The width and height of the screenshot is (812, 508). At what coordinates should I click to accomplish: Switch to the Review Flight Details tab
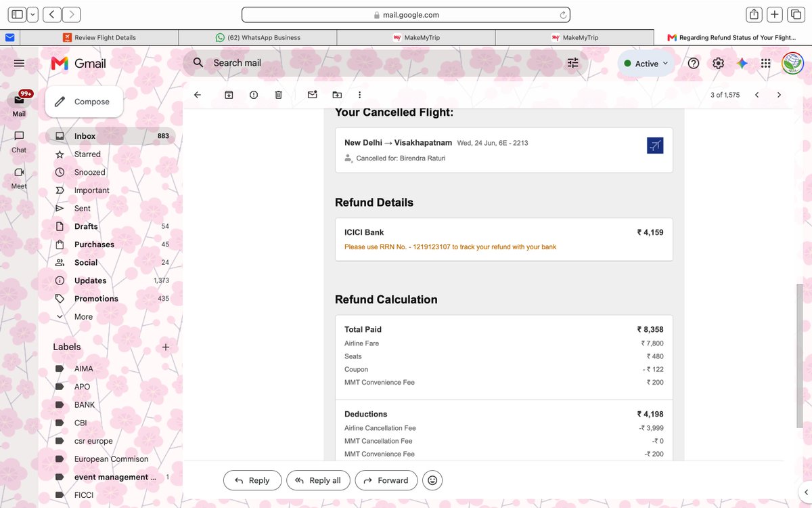99,37
